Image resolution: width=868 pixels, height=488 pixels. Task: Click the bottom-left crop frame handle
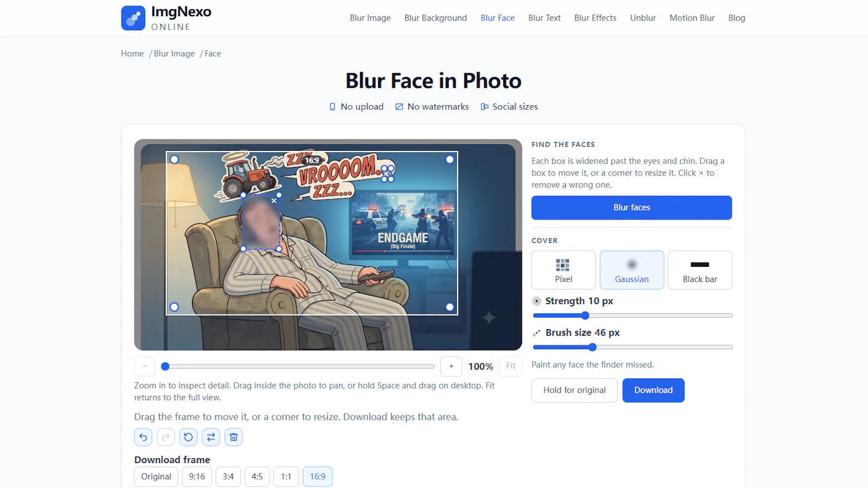click(174, 307)
